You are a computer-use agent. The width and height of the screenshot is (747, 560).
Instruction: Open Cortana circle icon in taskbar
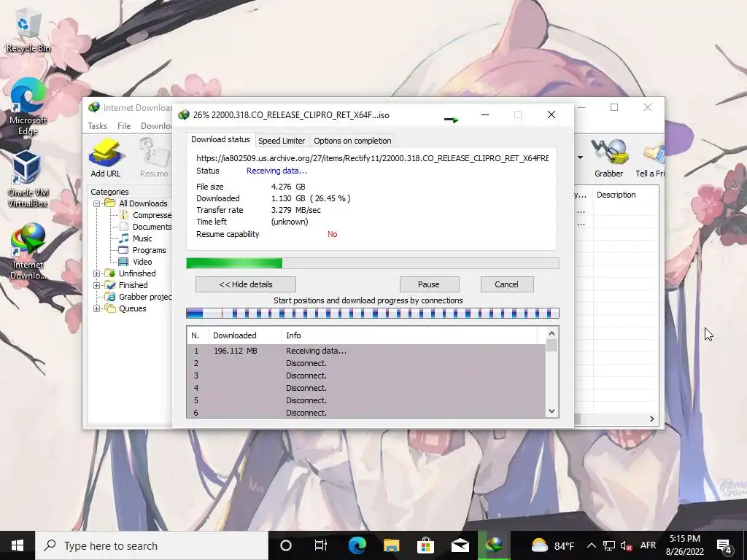click(x=285, y=545)
